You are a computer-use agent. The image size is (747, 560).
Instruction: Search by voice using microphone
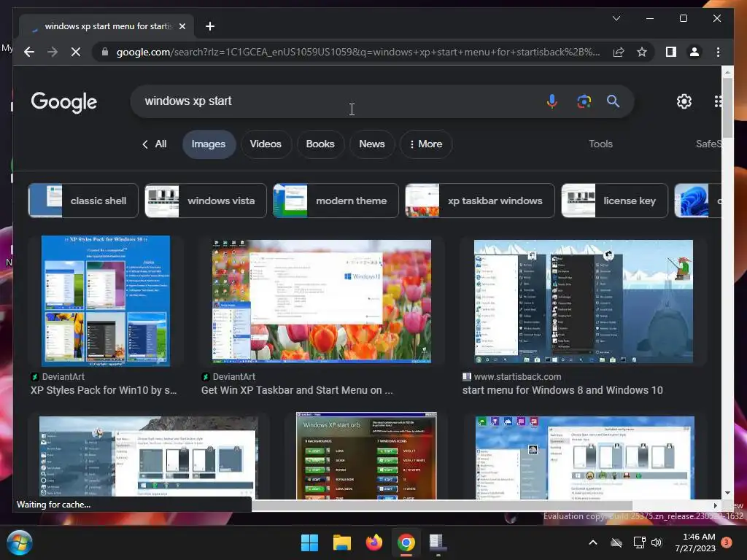coord(551,101)
